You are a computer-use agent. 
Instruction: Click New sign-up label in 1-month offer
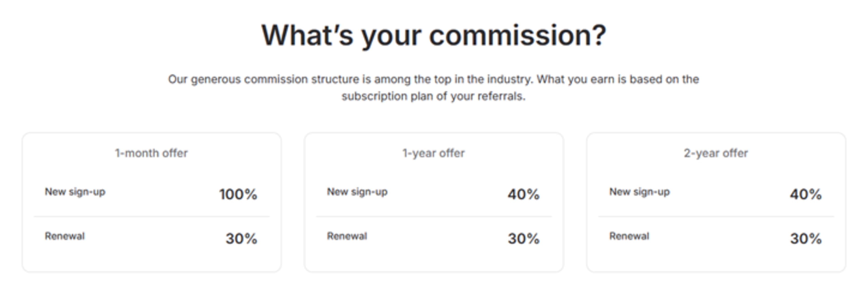coord(75,192)
